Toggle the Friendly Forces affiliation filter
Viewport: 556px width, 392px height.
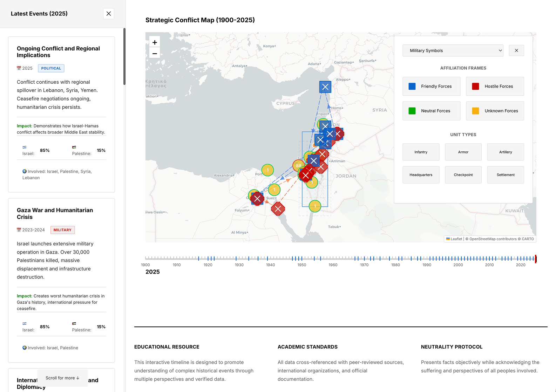431,87
